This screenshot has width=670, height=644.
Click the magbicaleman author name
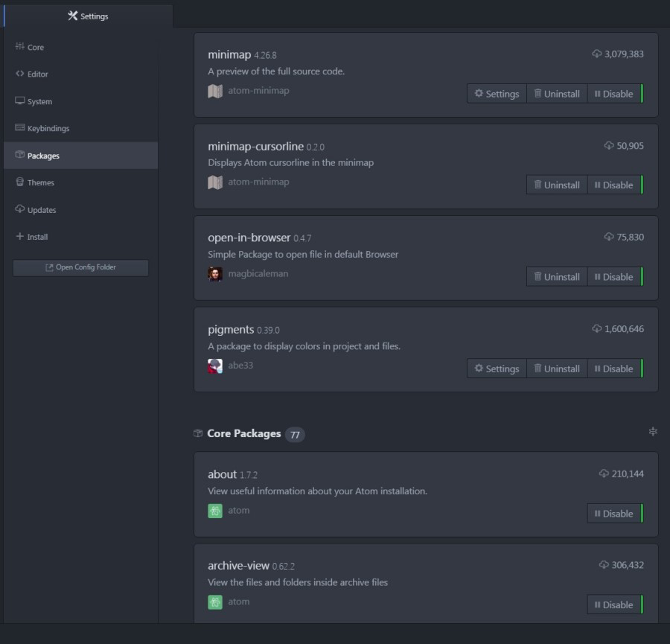pyautogui.click(x=258, y=273)
